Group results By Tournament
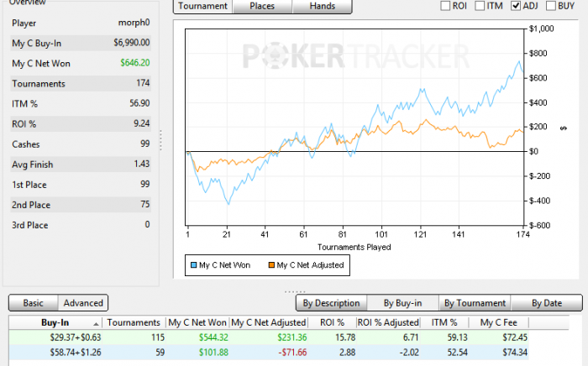 click(475, 303)
